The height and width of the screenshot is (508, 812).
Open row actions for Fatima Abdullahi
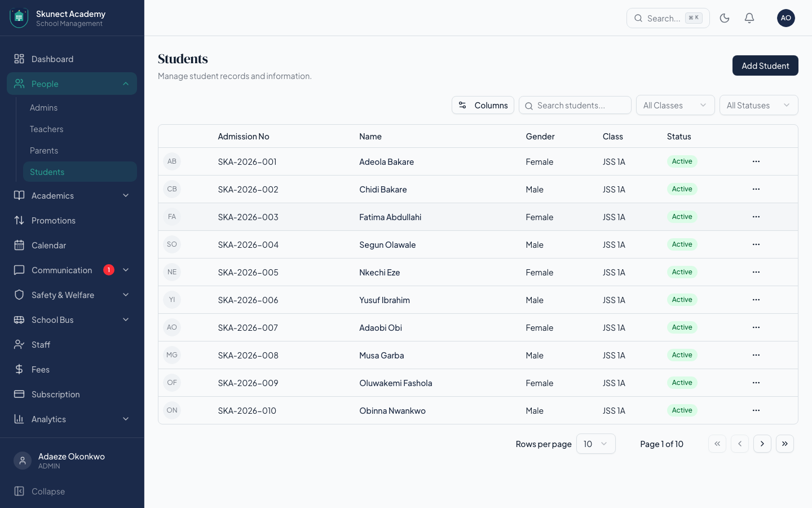756,217
